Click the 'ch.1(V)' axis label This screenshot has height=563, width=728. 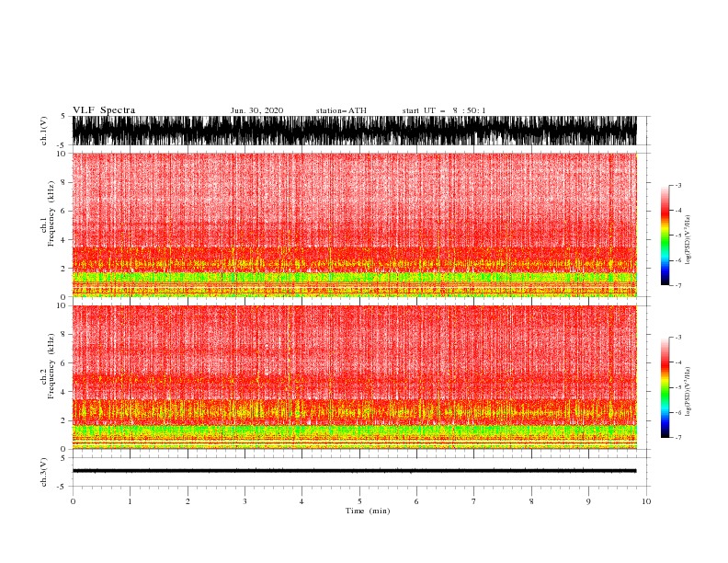point(44,131)
